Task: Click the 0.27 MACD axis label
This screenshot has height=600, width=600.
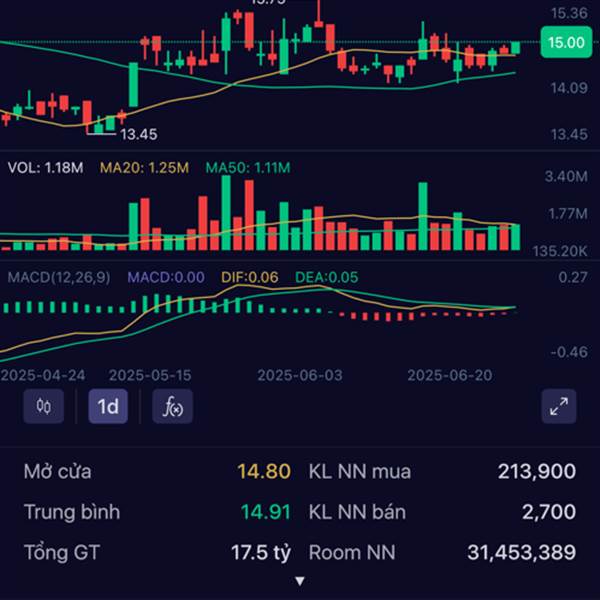Action: (573, 277)
